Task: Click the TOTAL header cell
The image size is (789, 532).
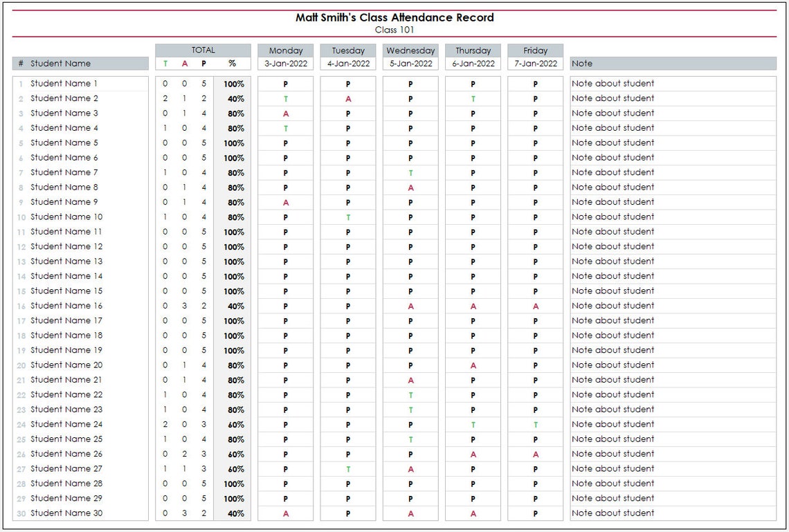Action: coord(203,49)
